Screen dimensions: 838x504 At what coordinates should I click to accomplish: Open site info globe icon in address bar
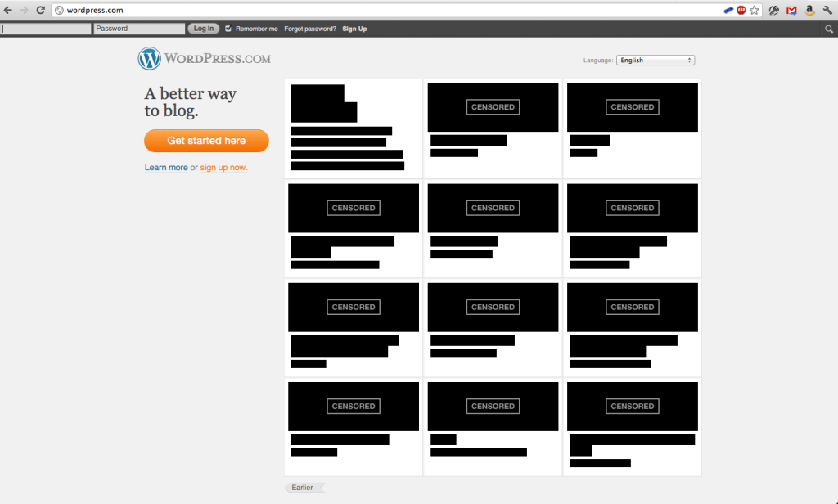[x=59, y=10]
